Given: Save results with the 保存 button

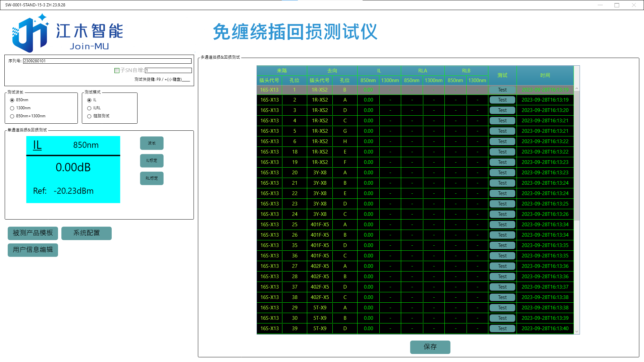Looking at the screenshot, I should (430, 347).
